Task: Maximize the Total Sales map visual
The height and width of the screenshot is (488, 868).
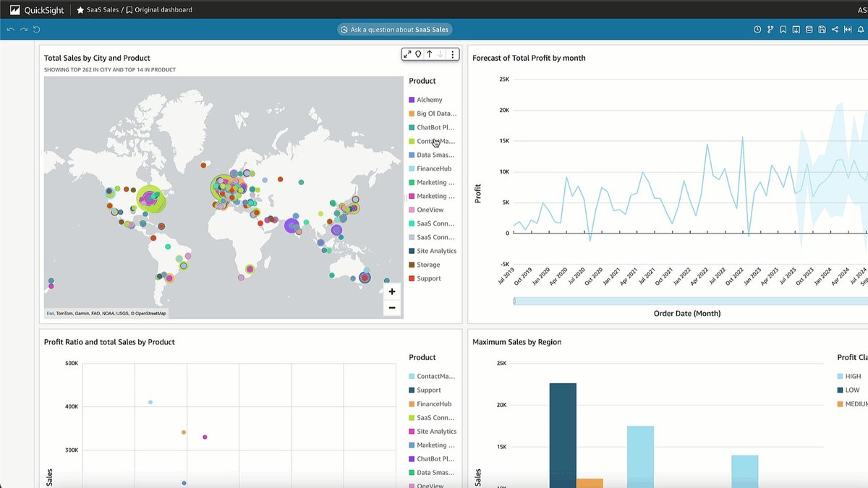Action: click(407, 54)
